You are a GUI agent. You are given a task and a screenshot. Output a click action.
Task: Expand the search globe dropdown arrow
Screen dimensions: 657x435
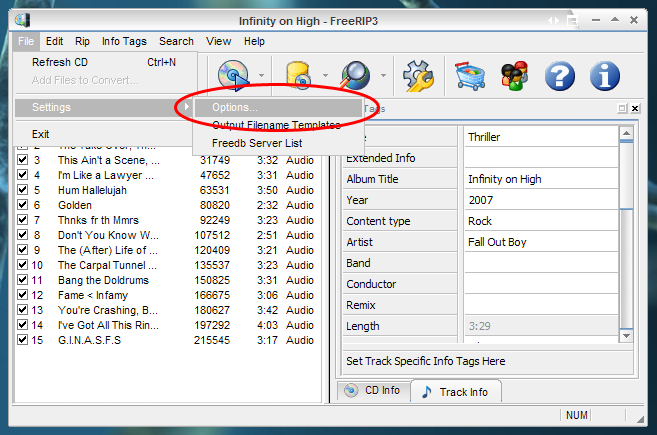click(383, 75)
